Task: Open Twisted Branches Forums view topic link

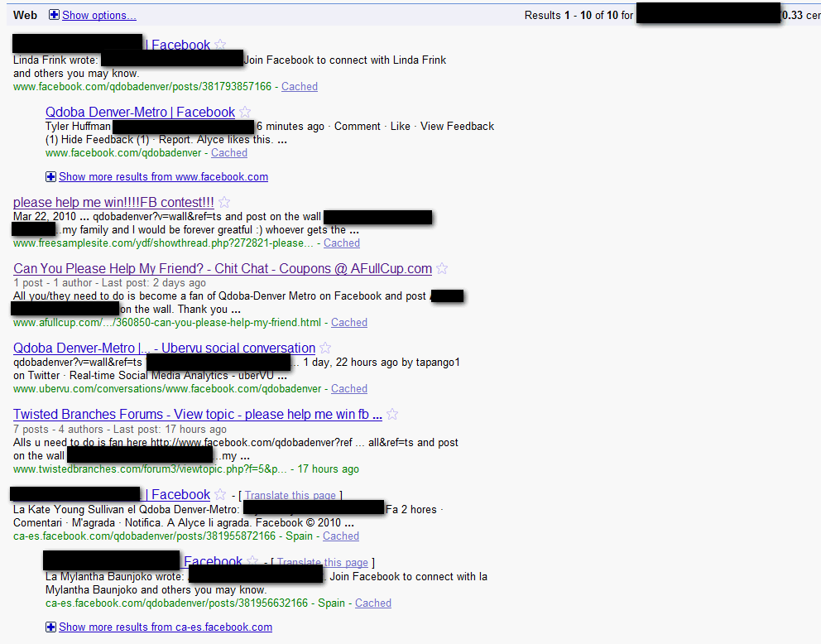Action: coord(198,414)
